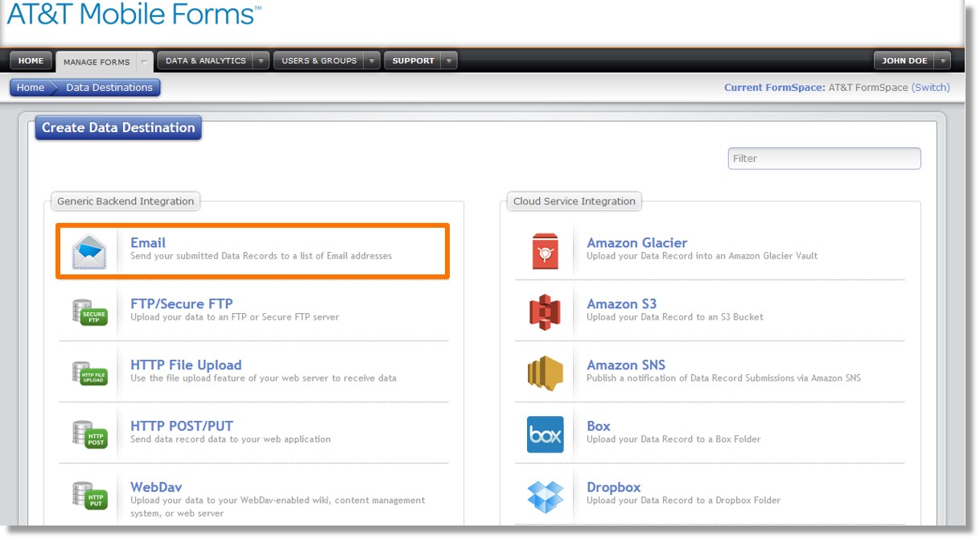Click the Amazon S3 icon
This screenshot has width=980, height=540.
point(545,312)
